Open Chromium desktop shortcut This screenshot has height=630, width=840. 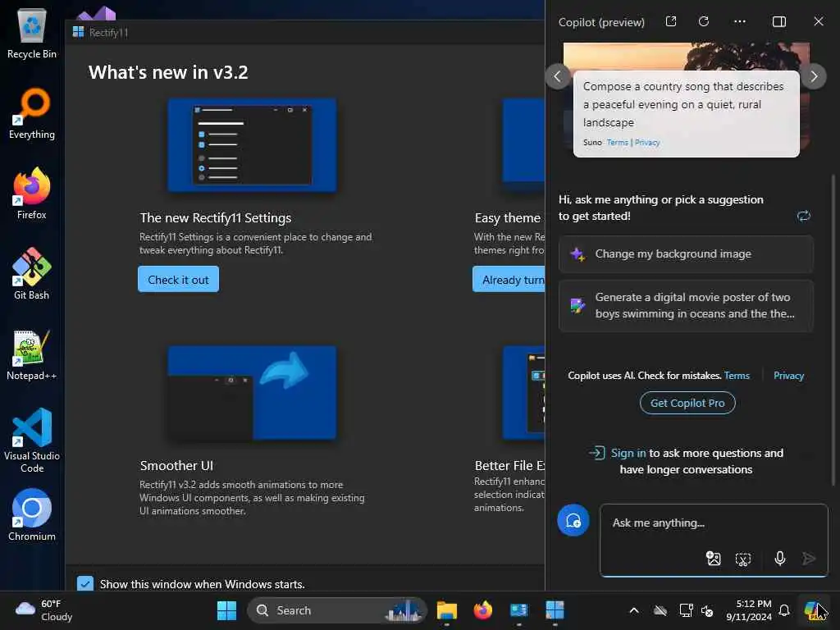[32, 515]
